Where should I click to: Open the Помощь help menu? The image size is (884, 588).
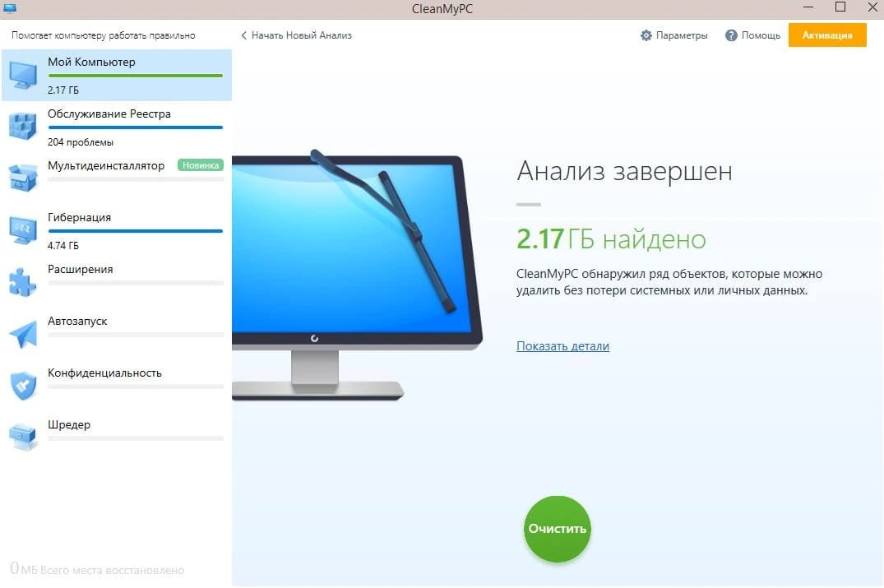(752, 35)
